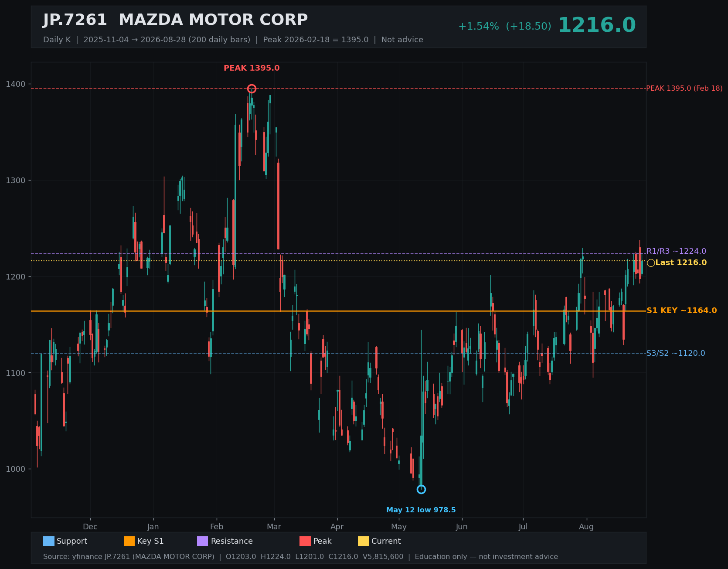Click the 'JP.7261 MAZDA MOTOR CORP' title
The width and height of the screenshot is (728, 569).
[x=175, y=20]
